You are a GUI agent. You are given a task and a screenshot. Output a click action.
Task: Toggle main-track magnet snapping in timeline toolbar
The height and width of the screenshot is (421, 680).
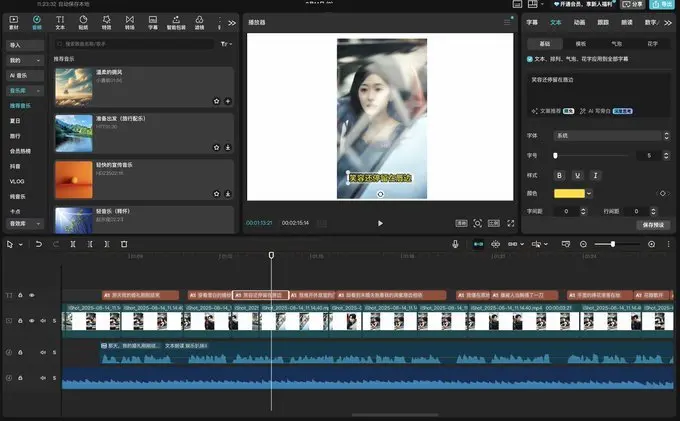point(478,244)
